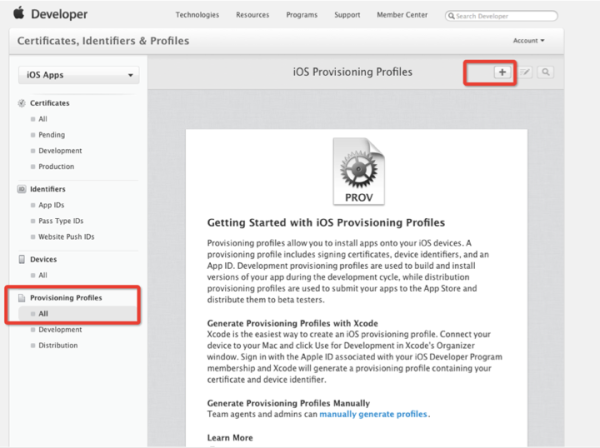Follow the manually generate profiles link
Image resolution: width=600 pixels, height=448 pixels.
pos(373,414)
